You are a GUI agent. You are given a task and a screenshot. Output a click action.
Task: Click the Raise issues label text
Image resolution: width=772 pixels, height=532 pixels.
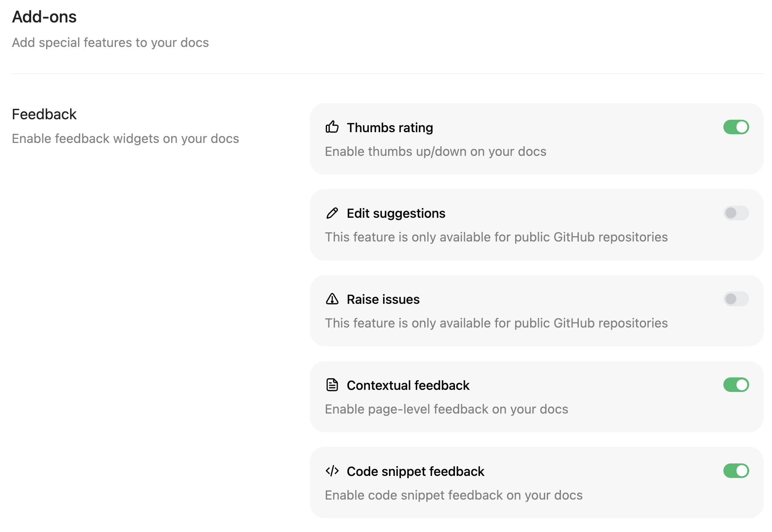point(383,299)
